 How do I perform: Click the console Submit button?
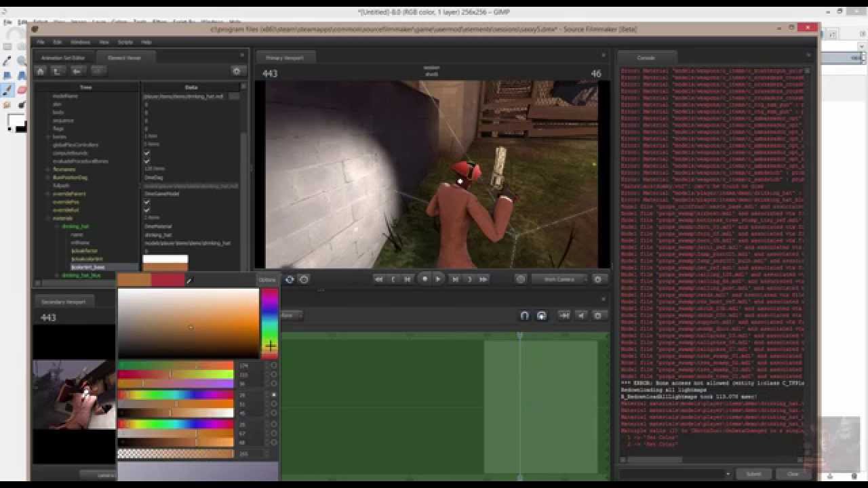pyautogui.click(x=753, y=474)
